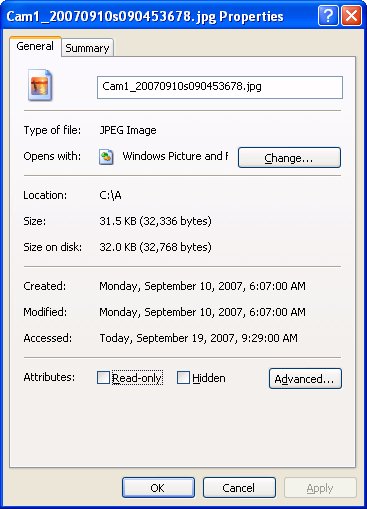
Task: Switch to the Summary tab
Action: coord(87,48)
